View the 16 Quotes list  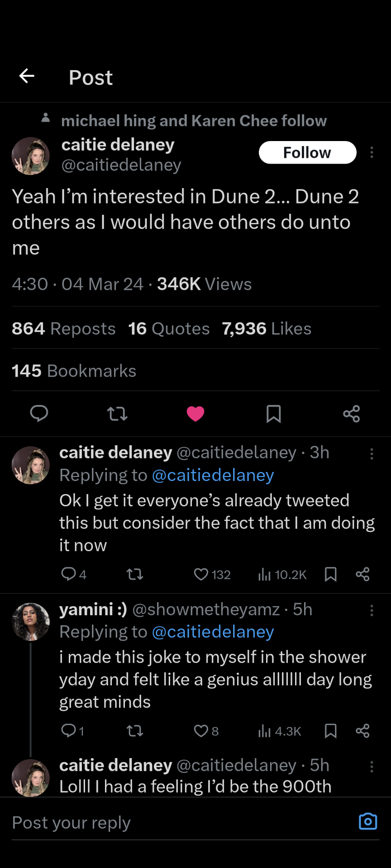coord(169,329)
